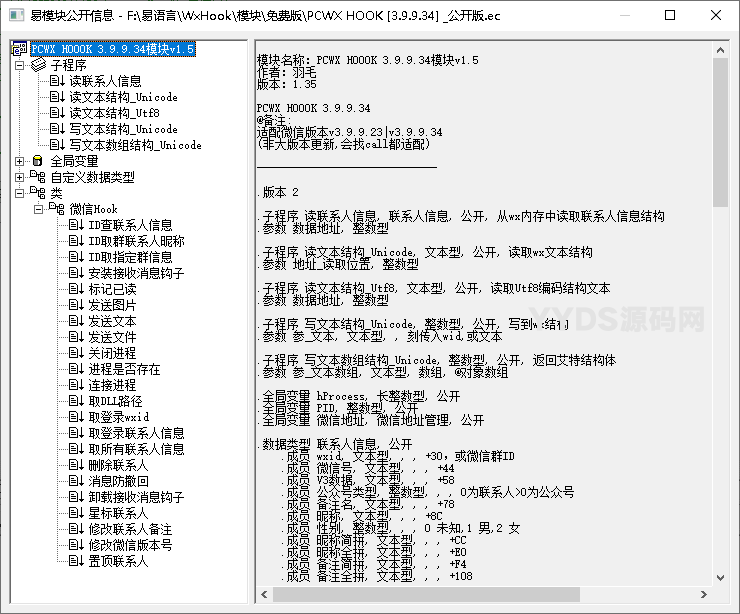The image size is (740, 614).
Task: Click the icon beside 写文本数组结构_Unicode
Action: tap(57, 145)
